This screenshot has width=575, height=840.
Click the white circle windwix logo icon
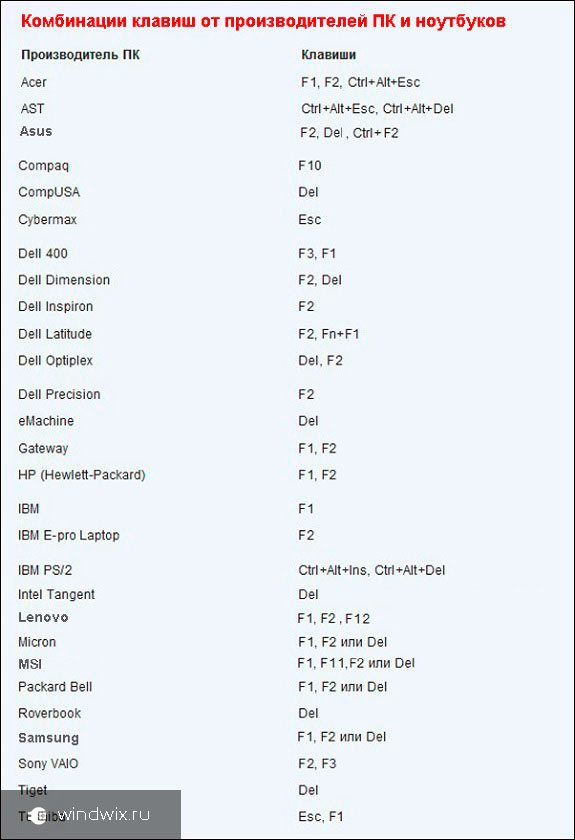click(x=38, y=816)
